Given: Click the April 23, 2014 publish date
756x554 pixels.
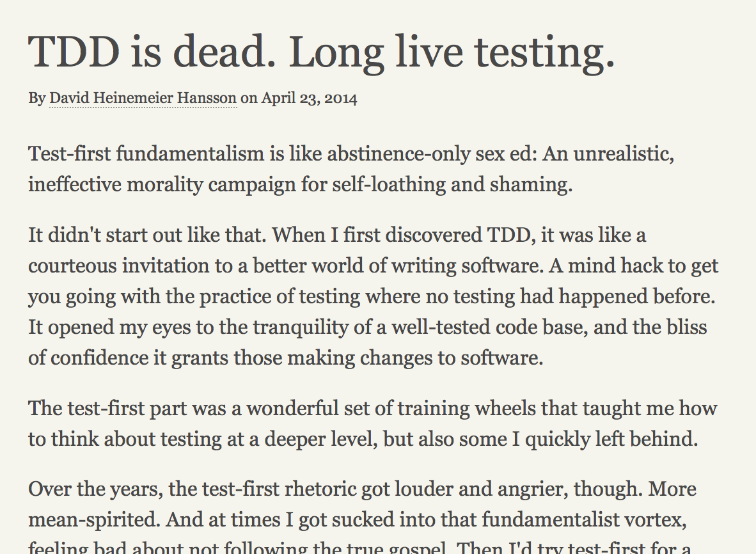Looking at the screenshot, I should pos(309,99).
